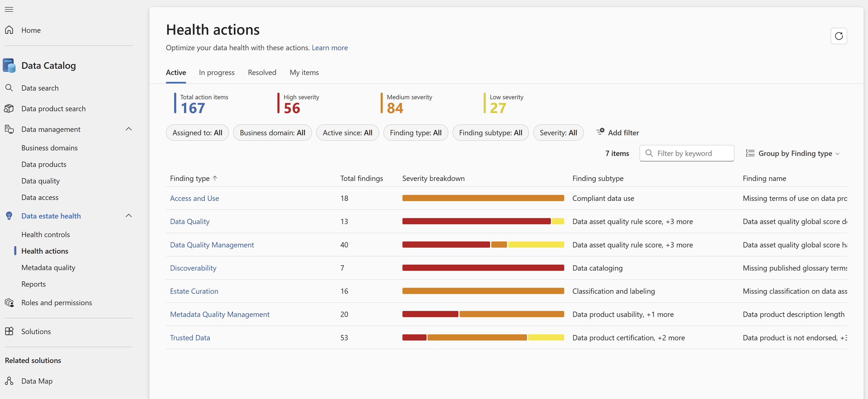Click the Home icon in sidebar
This screenshot has width=868, height=399.
[9, 30]
